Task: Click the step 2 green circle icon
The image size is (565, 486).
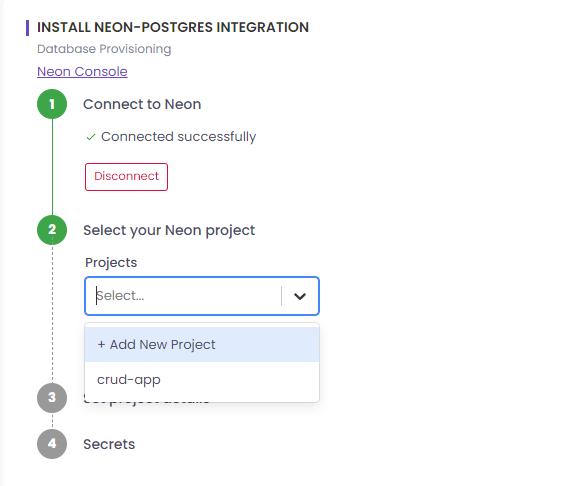Action: [52, 230]
